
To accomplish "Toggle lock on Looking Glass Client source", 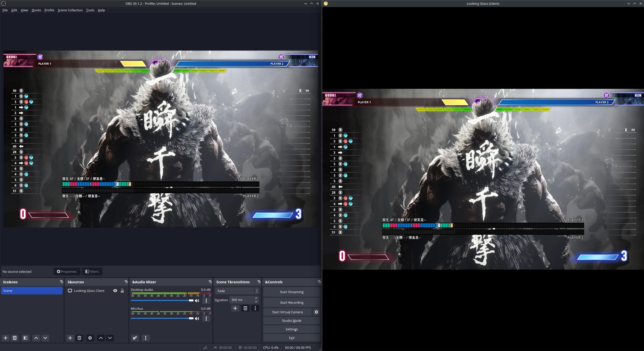I will [x=122, y=291].
